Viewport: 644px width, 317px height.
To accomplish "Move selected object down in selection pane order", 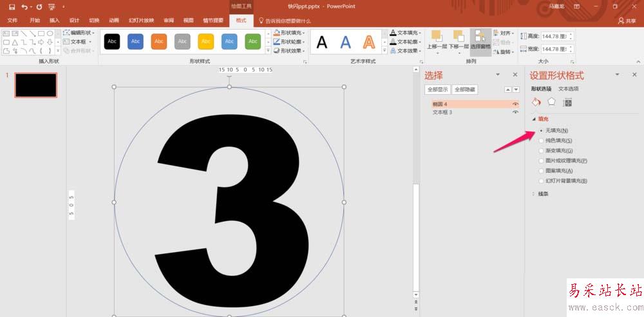I will pyautogui.click(x=516, y=89).
